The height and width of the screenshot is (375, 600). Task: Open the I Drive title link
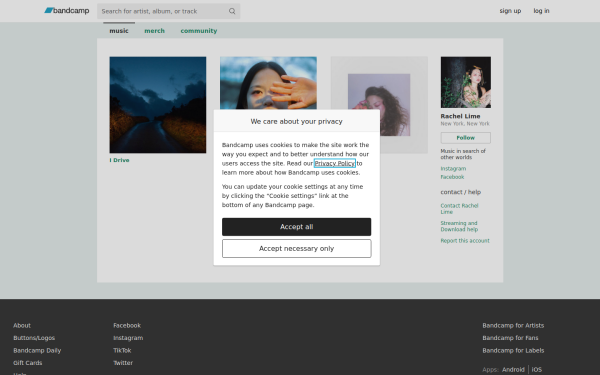tap(119, 160)
